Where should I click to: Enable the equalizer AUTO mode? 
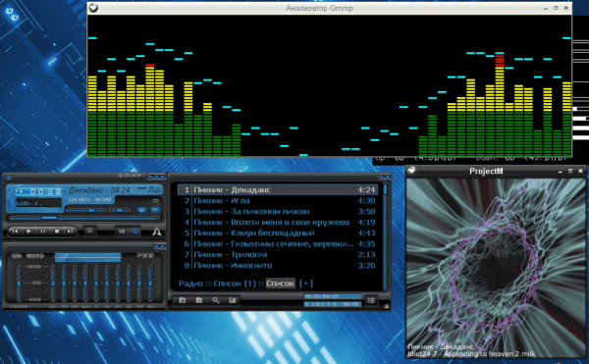(x=35, y=256)
